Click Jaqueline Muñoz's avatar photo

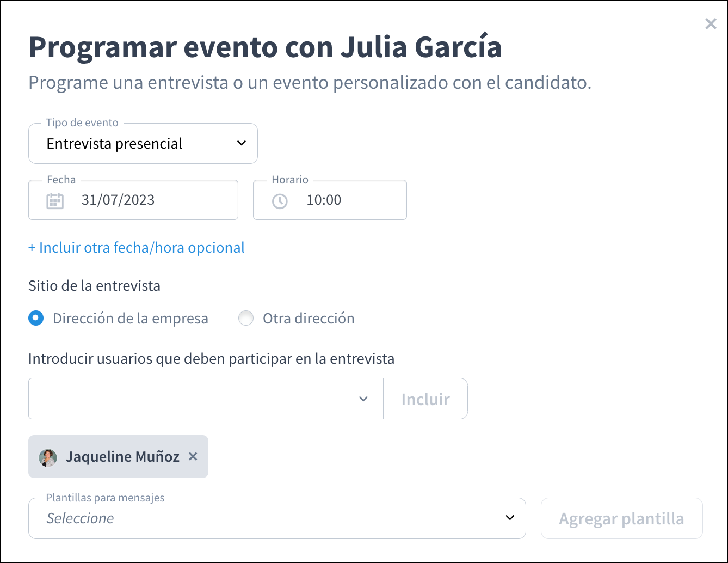(48, 457)
